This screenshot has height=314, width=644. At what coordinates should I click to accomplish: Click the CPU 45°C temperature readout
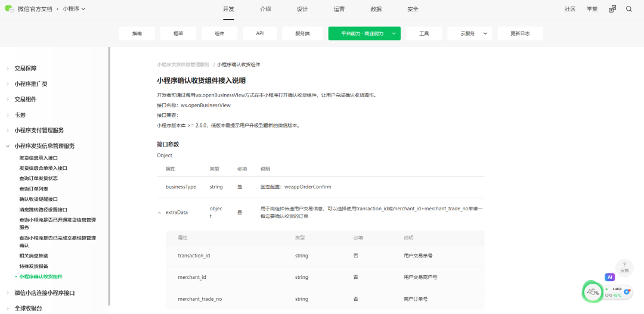click(613, 296)
